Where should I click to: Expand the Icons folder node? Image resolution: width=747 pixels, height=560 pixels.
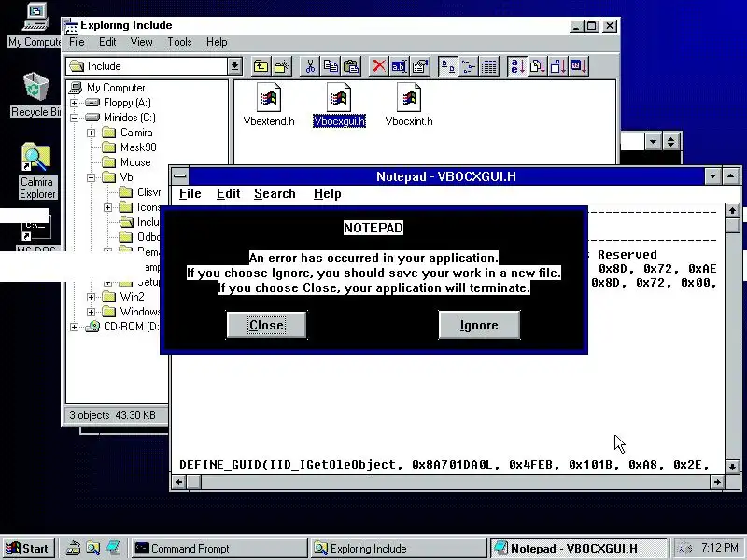click(107, 207)
